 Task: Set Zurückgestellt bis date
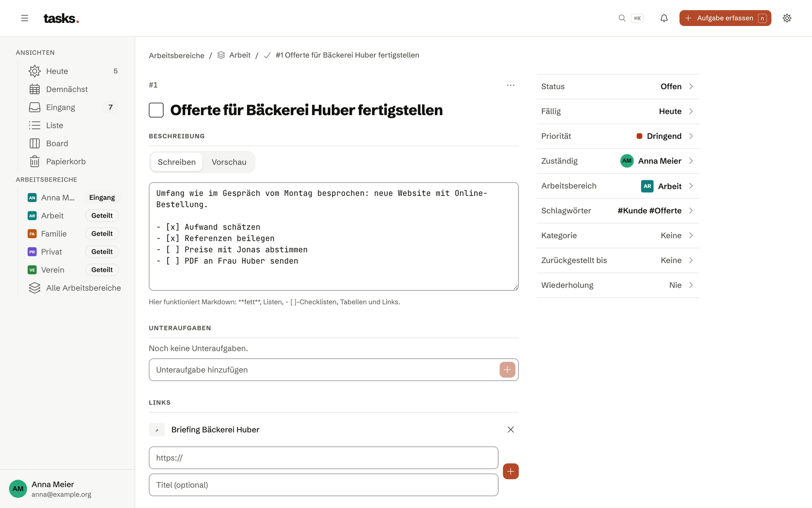(x=617, y=260)
